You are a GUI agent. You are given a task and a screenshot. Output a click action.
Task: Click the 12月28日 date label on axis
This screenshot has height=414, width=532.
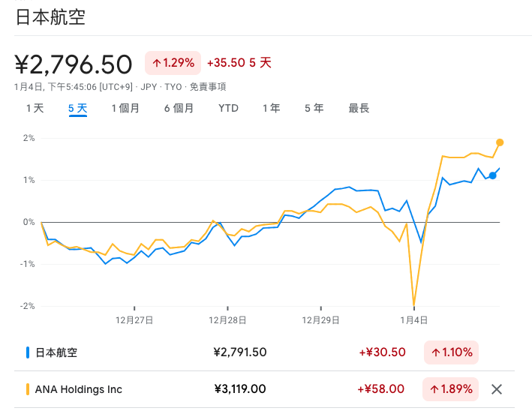point(227,319)
